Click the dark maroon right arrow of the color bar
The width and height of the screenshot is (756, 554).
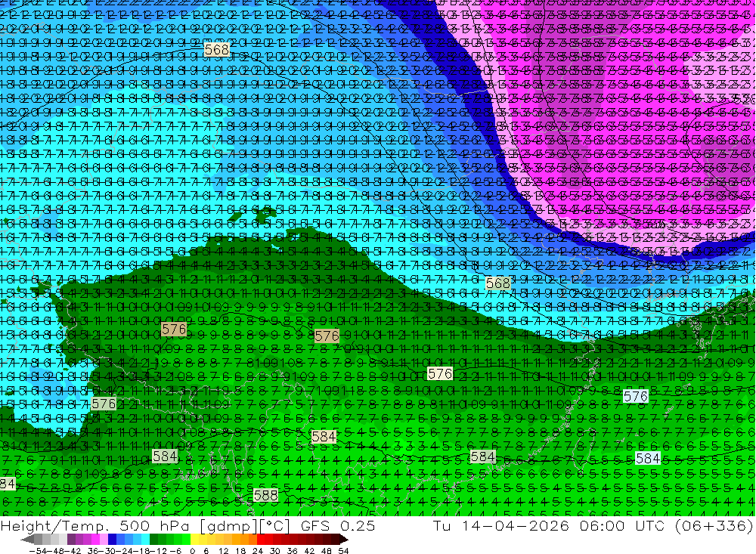point(343,540)
